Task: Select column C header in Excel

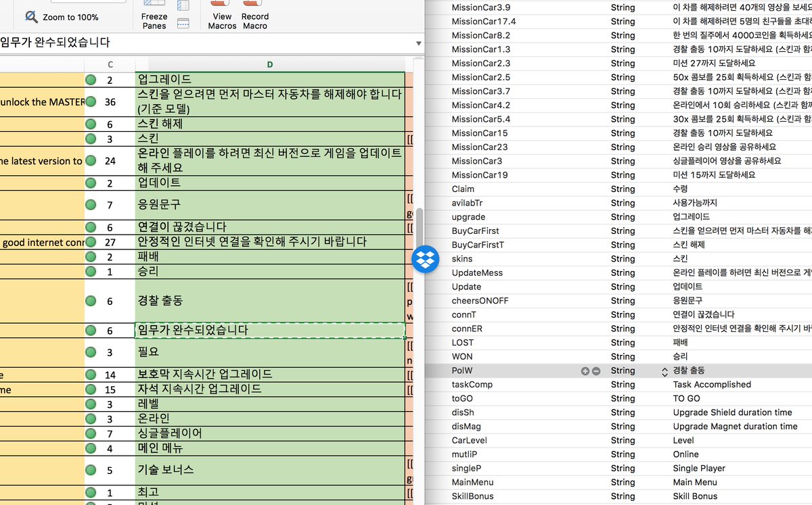Action: (110, 64)
